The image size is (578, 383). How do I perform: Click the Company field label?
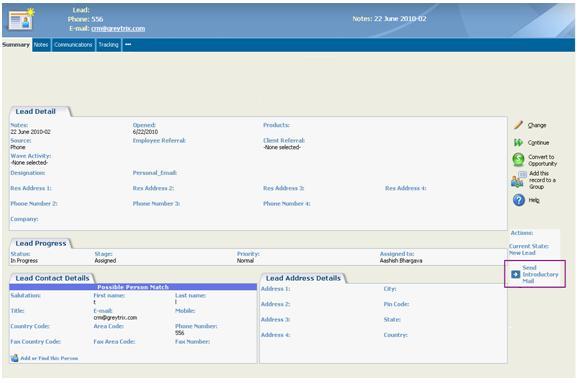(24, 219)
